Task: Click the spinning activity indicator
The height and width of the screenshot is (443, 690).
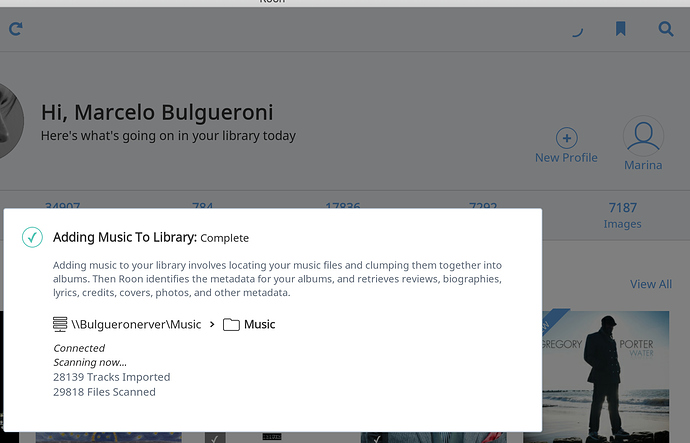Action: point(577,31)
